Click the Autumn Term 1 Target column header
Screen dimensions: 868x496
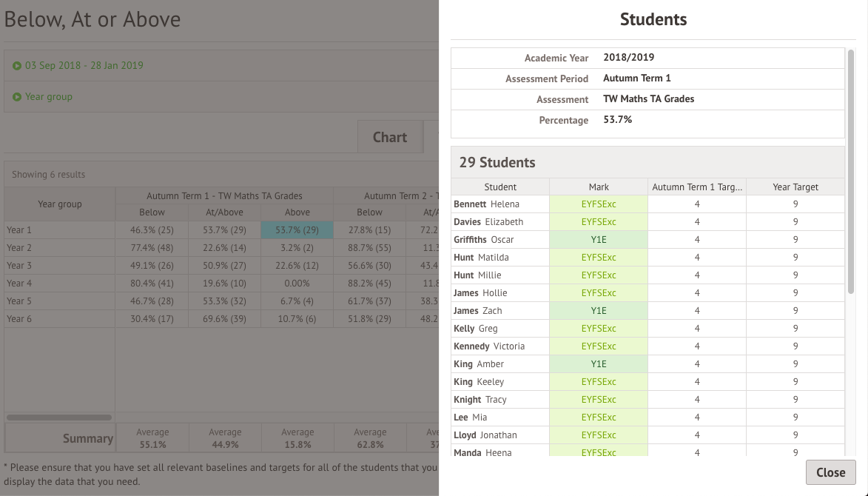click(x=697, y=187)
